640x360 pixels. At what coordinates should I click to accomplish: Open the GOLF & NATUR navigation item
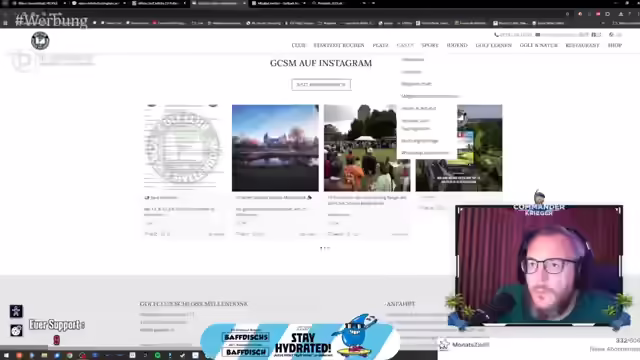pyautogui.click(x=538, y=45)
